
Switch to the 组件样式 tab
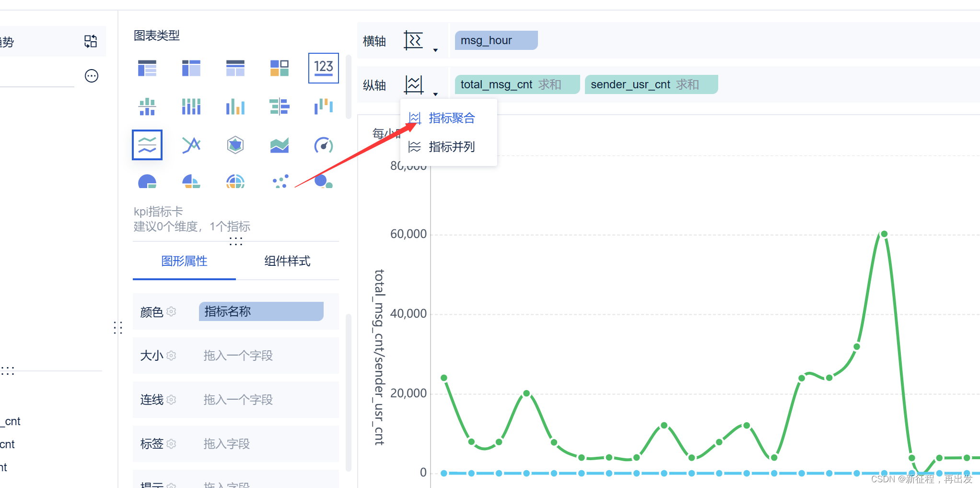pos(287,261)
